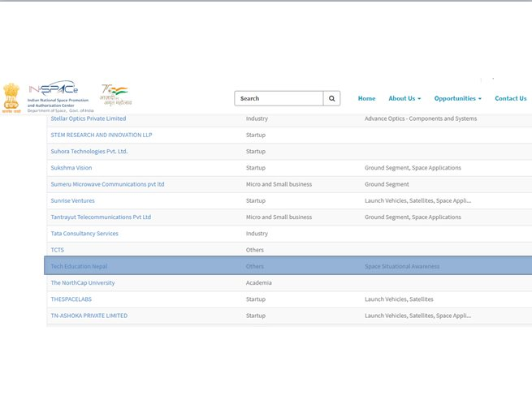
Task: Click the Government of India emblem
Action: 11,98
